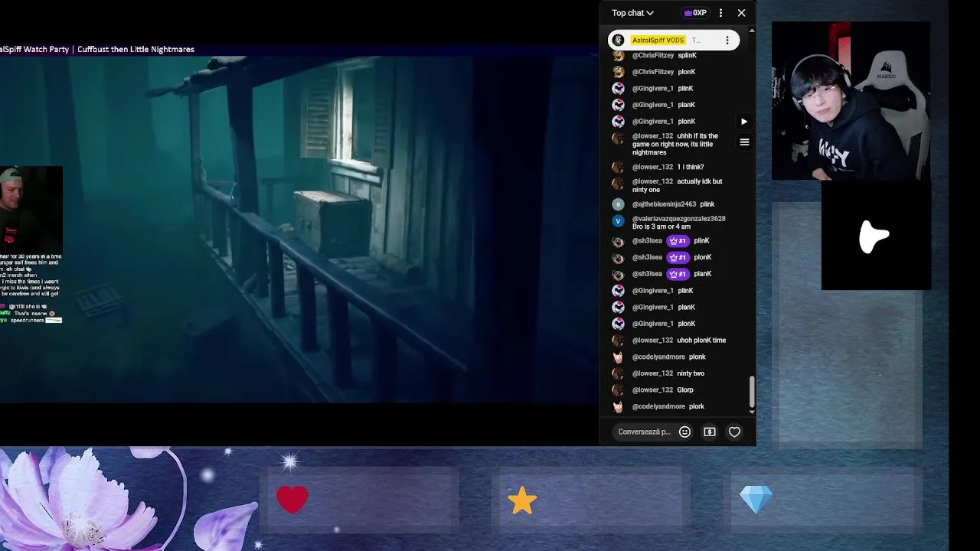Click the AstralSpiff VODS pinned avatar

[x=618, y=41]
